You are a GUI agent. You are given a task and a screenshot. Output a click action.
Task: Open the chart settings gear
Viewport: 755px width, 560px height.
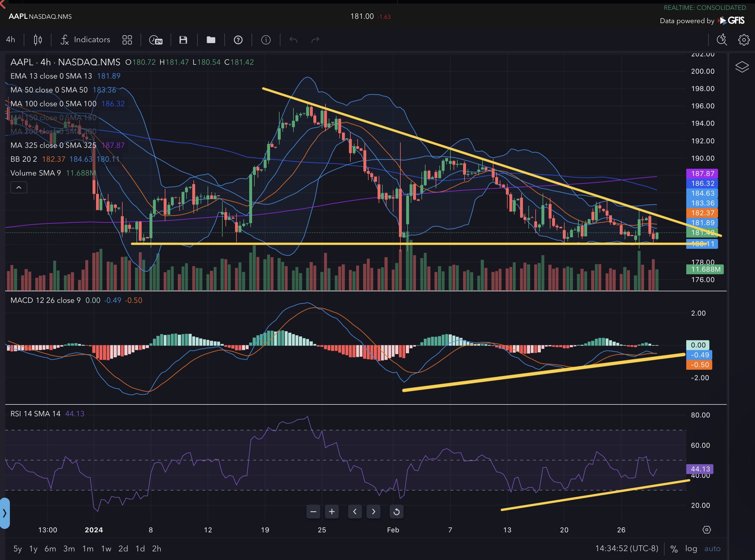(x=744, y=40)
